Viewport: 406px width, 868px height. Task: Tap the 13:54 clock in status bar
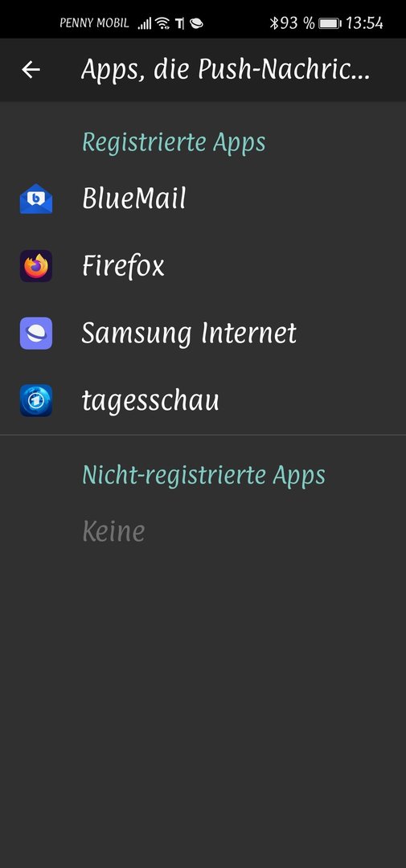364,23
